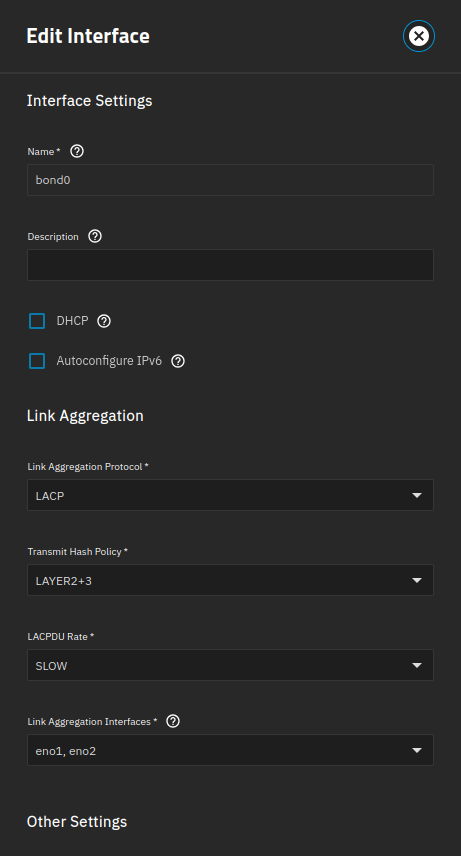The width and height of the screenshot is (461, 856).
Task: Expand the Transmit Hash Policy LAYER2+3 selector
Action: (230, 580)
